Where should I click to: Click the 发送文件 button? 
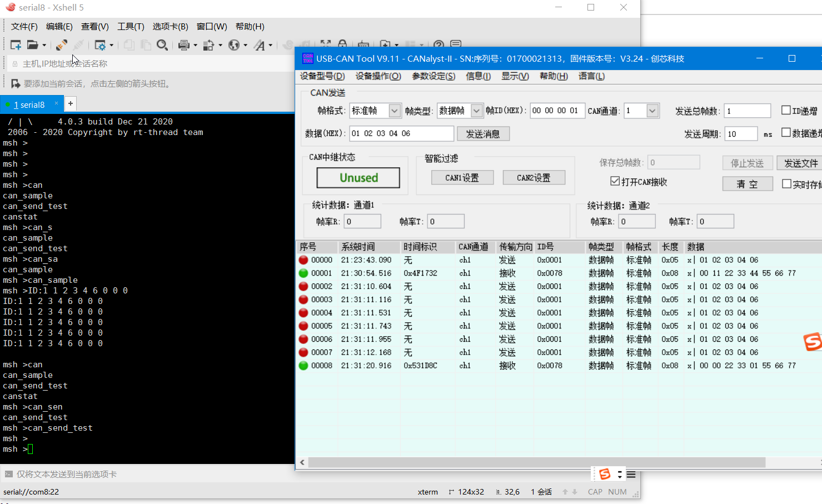799,163
